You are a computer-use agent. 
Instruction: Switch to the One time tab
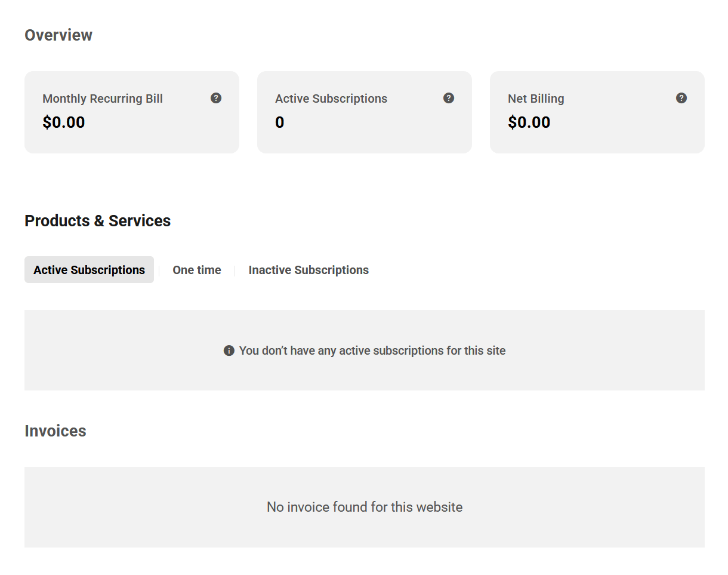(x=196, y=270)
